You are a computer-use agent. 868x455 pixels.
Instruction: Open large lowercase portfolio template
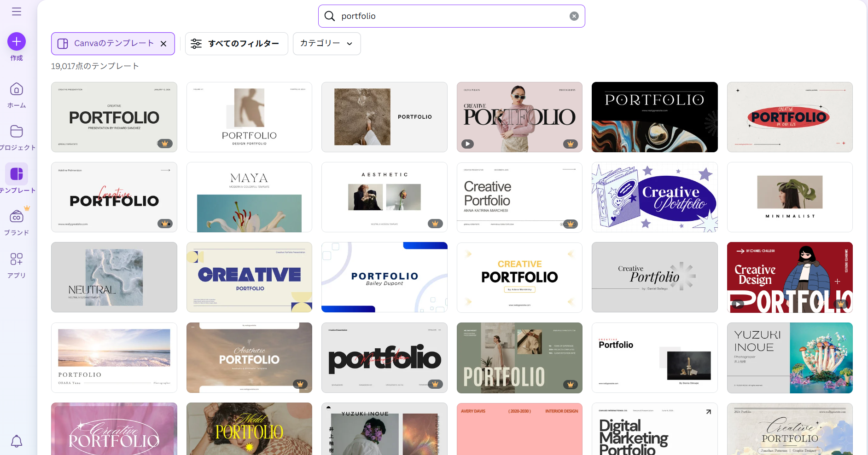(x=384, y=357)
